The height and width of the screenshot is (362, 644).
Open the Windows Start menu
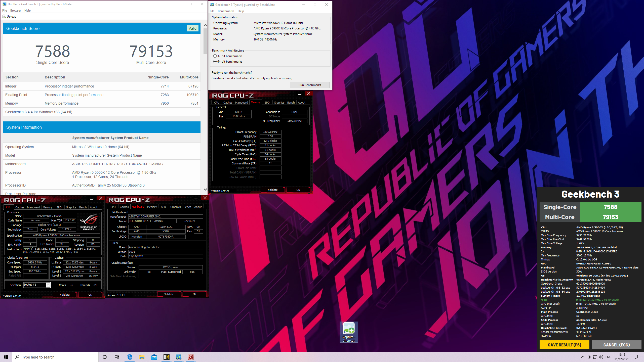click(x=6, y=357)
